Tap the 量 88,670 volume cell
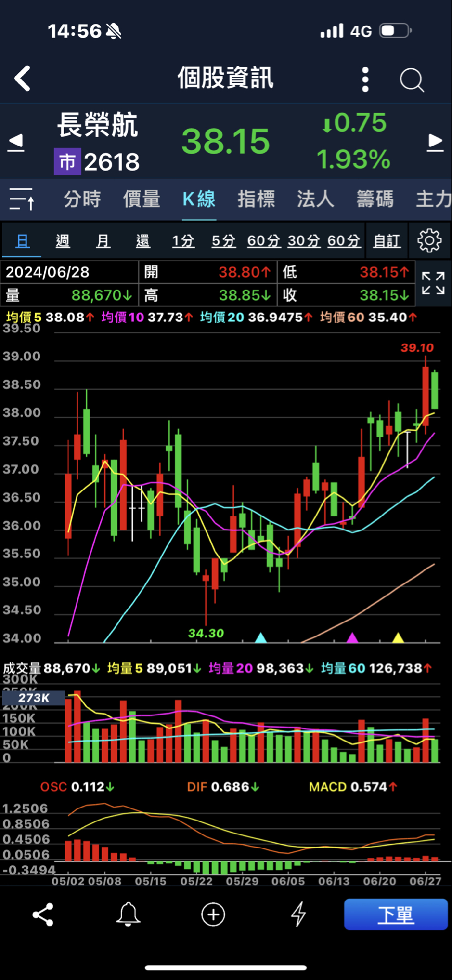This screenshot has width=452, height=980. coord(69,295)
